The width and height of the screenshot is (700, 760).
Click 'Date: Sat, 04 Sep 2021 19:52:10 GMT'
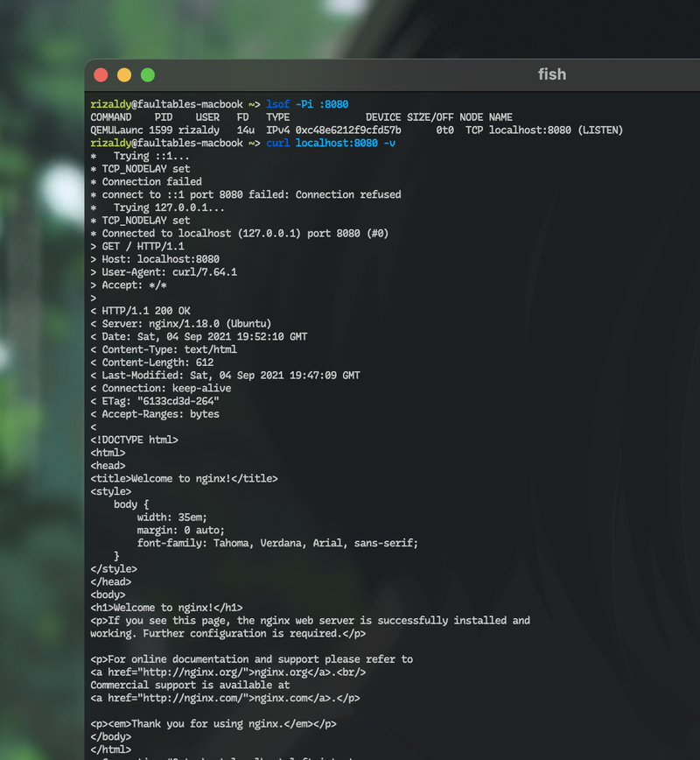(199, 336)
